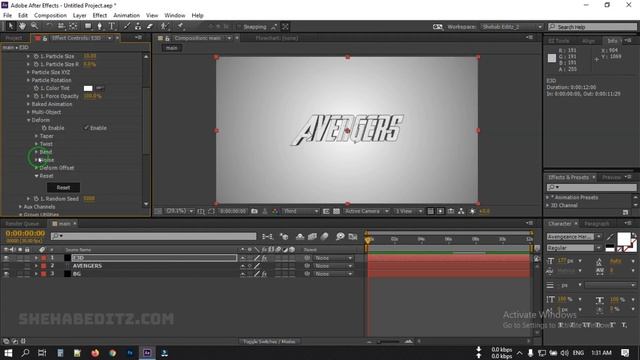This screenshot has width=640, height=360.
Task: Select the Zoom magnifier tool
Action: tap(34, 26)
